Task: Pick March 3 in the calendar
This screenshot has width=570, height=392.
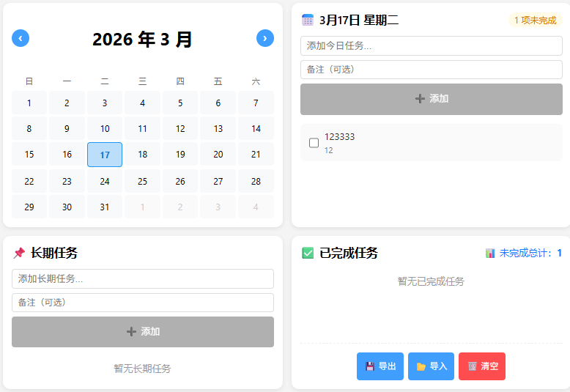Action: tap(105, 103)
